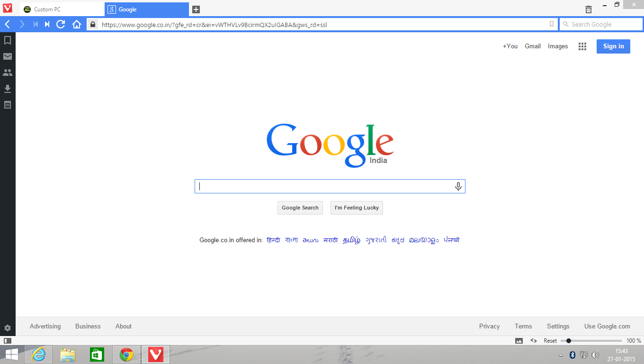
Task: Reload the current page
Action: (x=61, y=24)
